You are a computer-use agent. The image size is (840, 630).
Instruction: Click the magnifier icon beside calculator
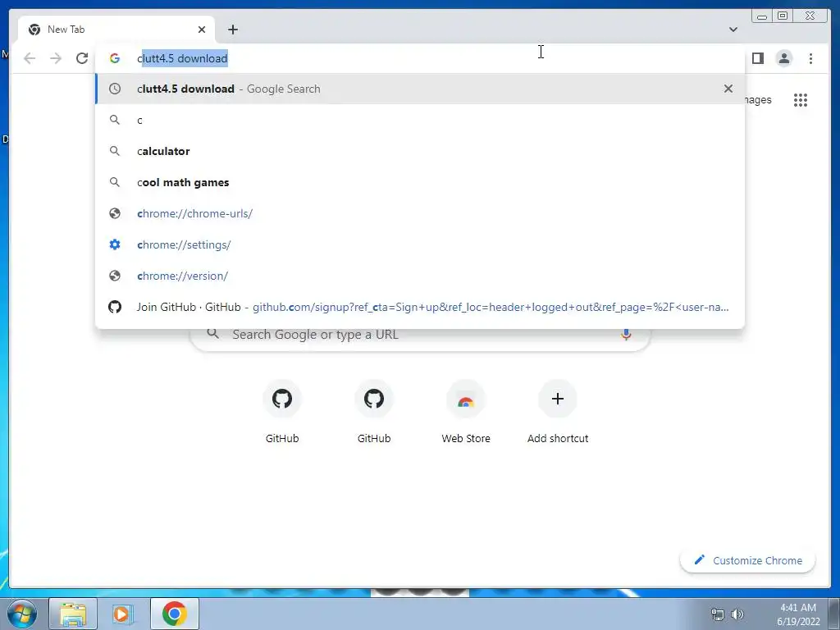115,151
